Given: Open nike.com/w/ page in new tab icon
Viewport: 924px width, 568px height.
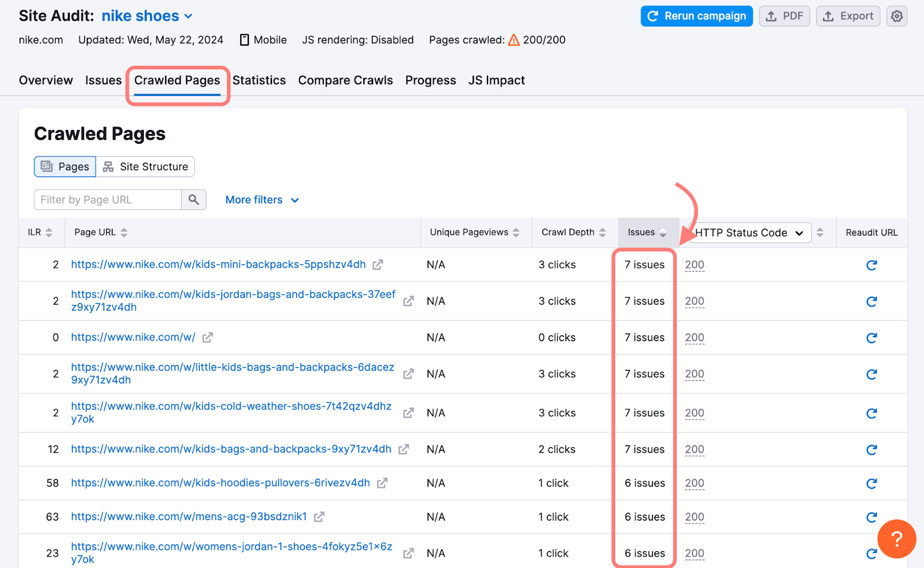Looking at the screenshot, I should (x=207, y=338).
